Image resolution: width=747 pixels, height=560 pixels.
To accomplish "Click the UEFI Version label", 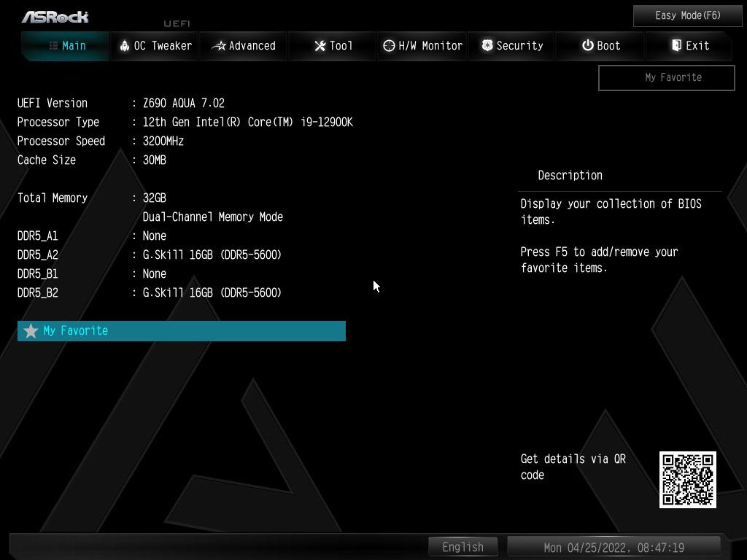I will 53,104.
